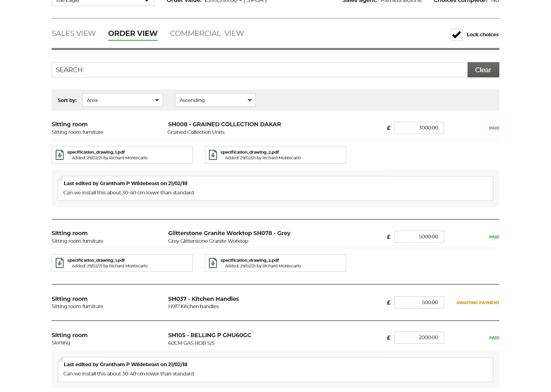The image size is (551, 392).
Task: Click the 2000.00 price for Belling hob
Action: [x=419, y=338]
